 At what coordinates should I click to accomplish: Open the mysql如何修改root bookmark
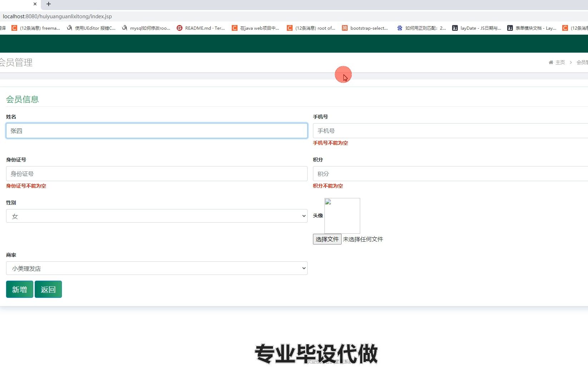146,28
